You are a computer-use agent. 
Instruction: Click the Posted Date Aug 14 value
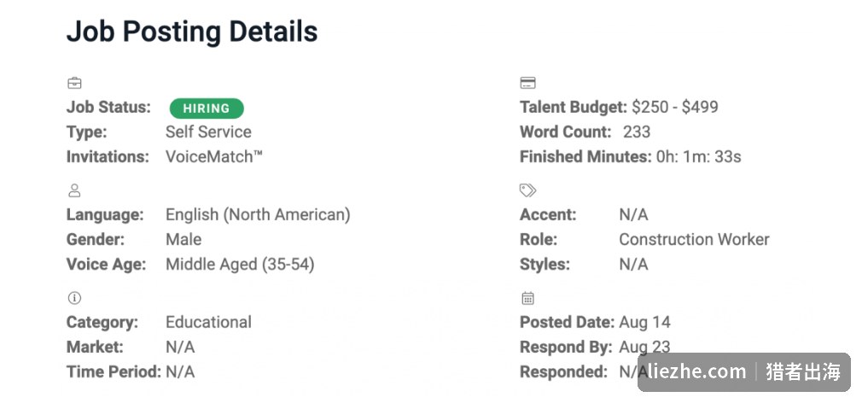click(645, 322)
